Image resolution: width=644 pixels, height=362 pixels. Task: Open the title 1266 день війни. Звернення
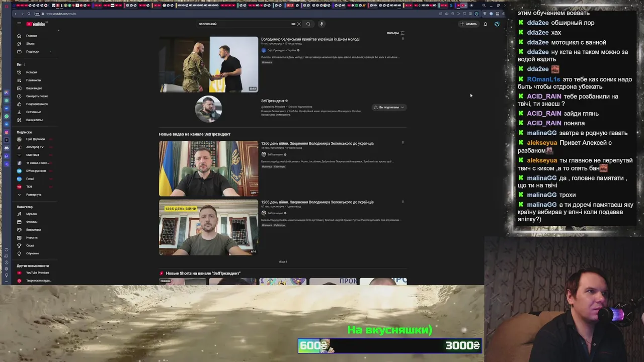(317, 143)
